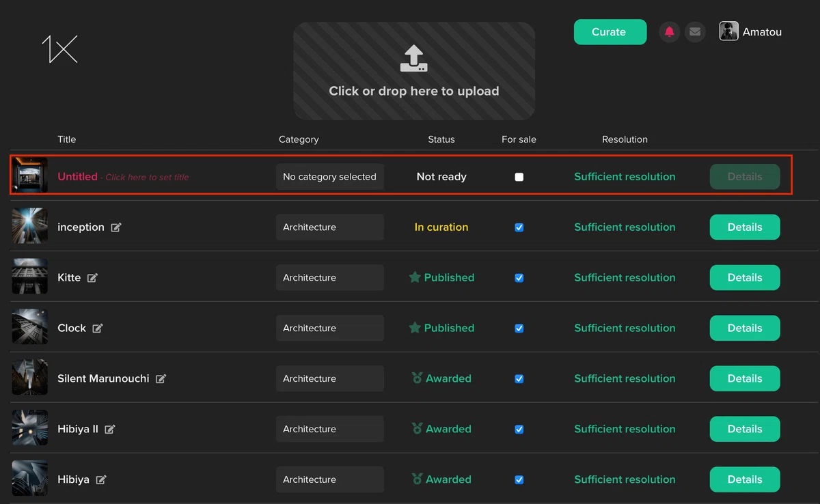Rename Silent Marunouchi via its edit icon
Screen dimensions: 820x504
[x=161, y=379]
